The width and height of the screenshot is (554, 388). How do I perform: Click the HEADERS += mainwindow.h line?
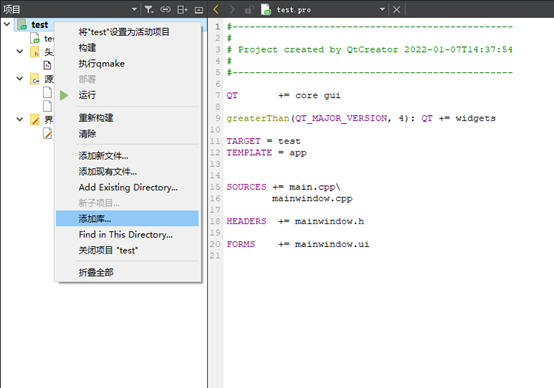point(295,221)
